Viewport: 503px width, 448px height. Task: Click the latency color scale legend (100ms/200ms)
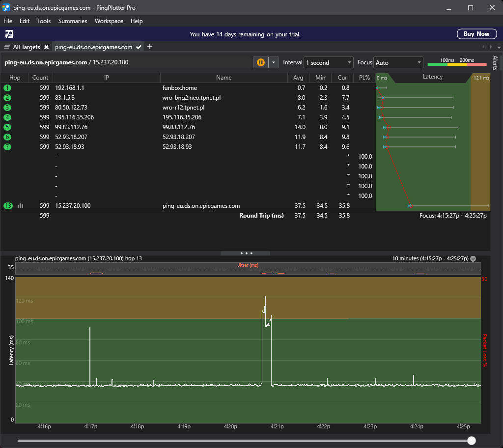457,62
